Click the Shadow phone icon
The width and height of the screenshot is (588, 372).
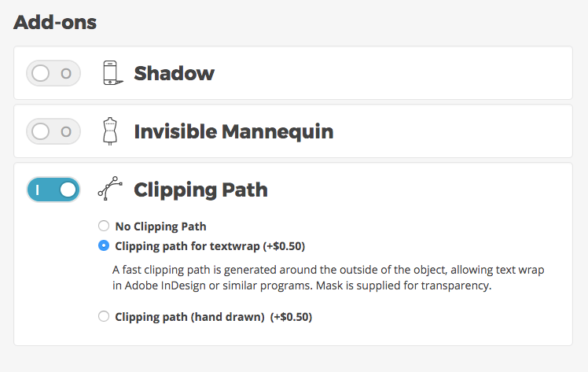click(113, 73)
